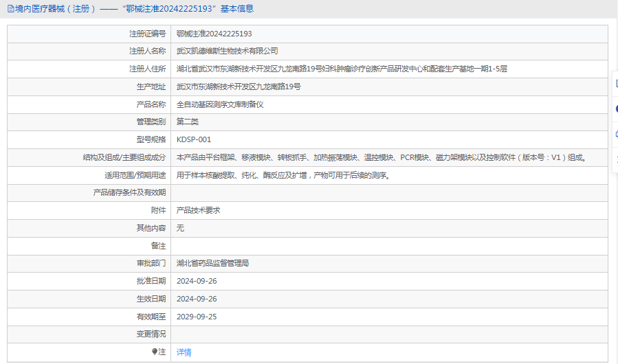The width and height of the screenshot is (618, 364).
Task: Click the 有效期至 row label
Action: (151, 317)
